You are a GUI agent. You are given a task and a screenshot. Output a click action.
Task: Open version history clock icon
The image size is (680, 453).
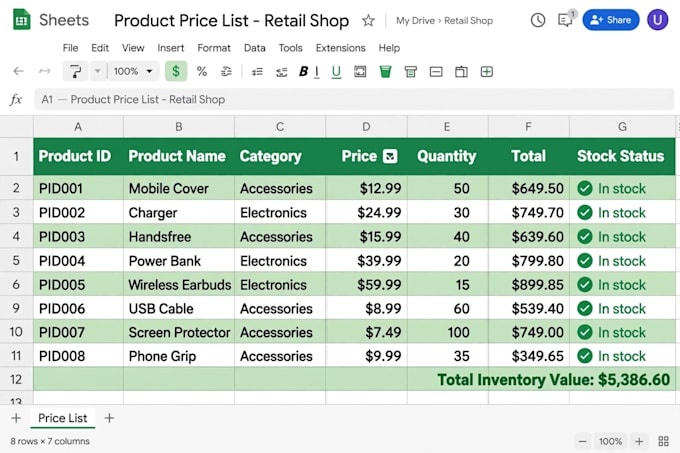(538, 20)
